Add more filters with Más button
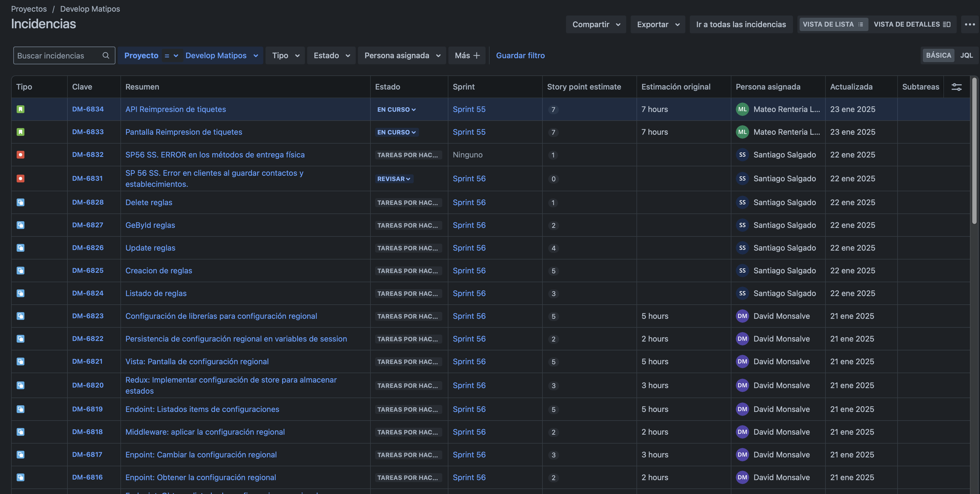The height and width of the screenshot is (494, 980). tap(467, 55)
